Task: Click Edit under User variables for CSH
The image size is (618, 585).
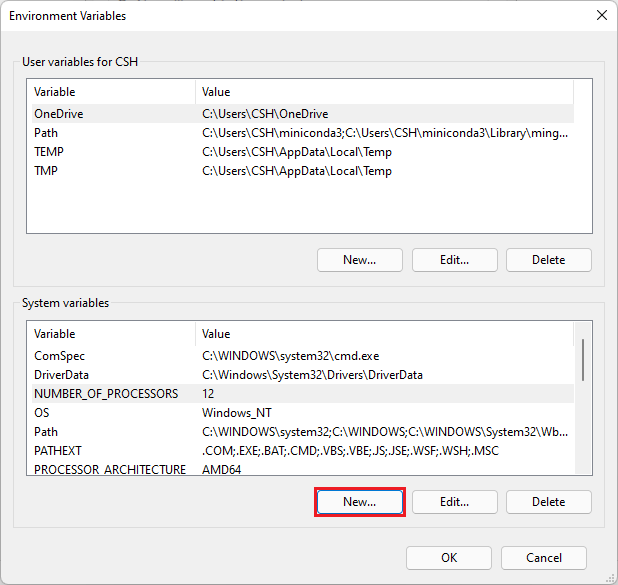Action: click(x=454, y=260)
